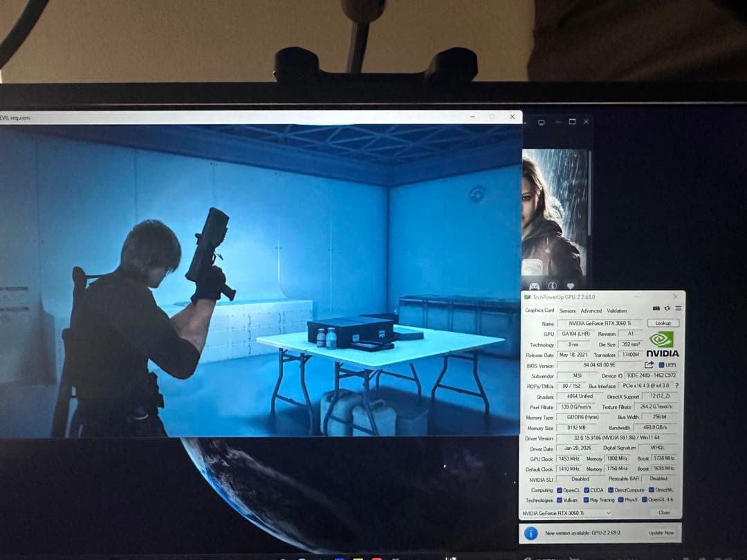Viewport: 747px width, 560px height.
Task: Click the Subvendor value MSI
Action: click(x=577, y=375)
